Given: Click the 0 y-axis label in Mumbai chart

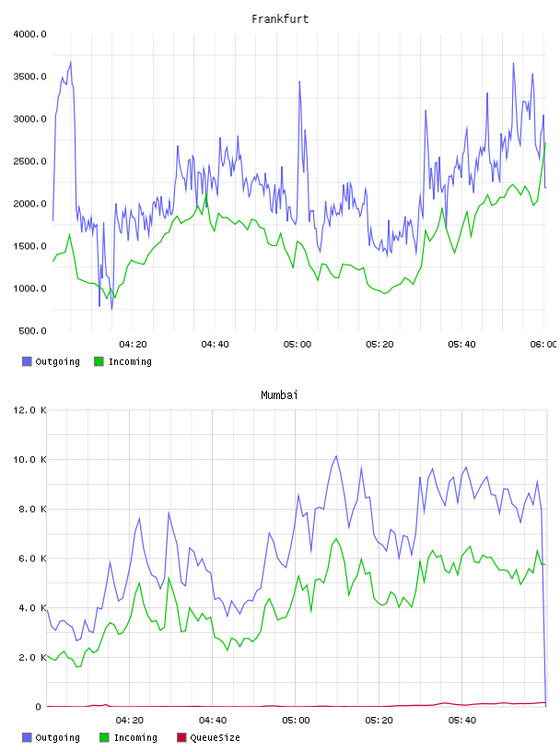Looking at the screenshot, I should 39,707.
